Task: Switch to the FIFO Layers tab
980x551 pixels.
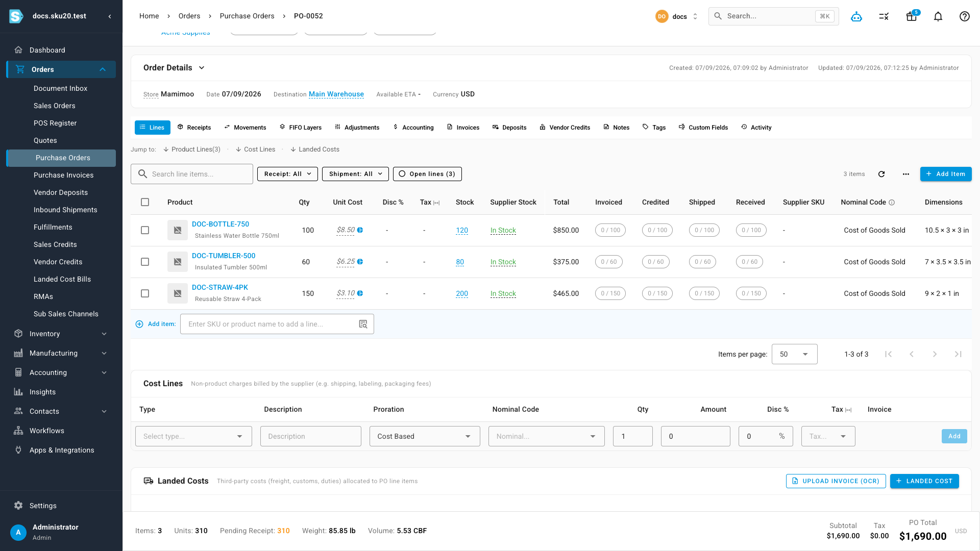Action: click(301, 128)
